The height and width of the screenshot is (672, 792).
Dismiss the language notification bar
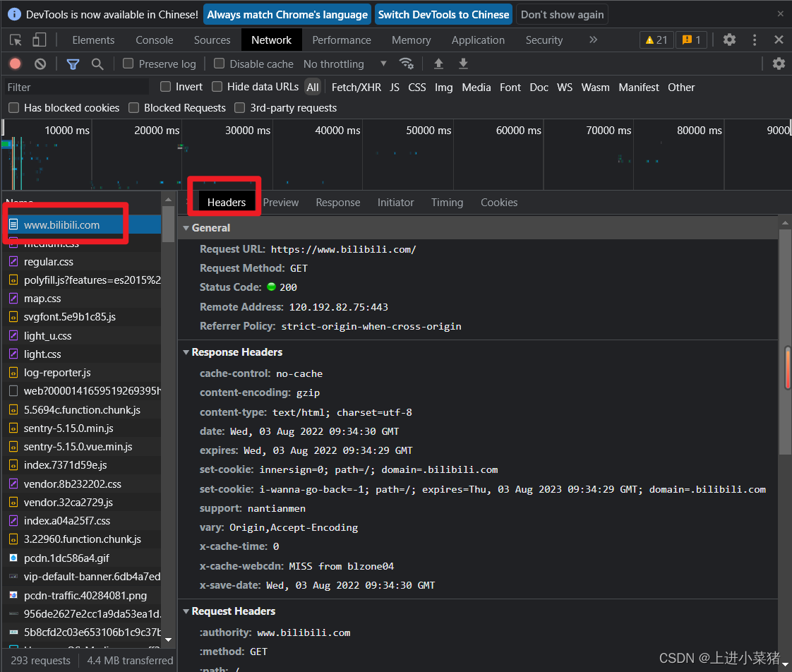click(x=780, y=14)
